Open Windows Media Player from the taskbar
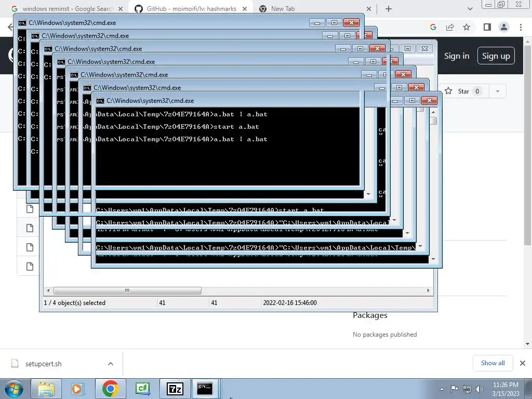532x399 pixels. point(78,389)
